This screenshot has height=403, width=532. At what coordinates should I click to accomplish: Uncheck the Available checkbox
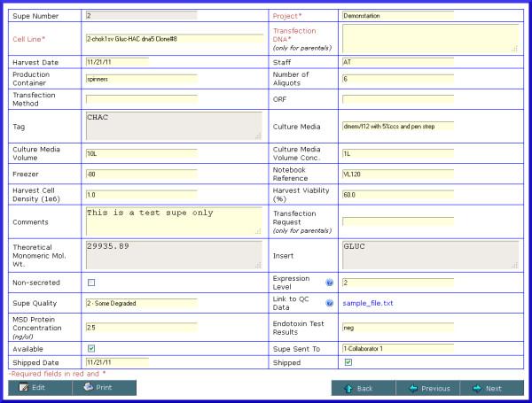tap(91, 348)
